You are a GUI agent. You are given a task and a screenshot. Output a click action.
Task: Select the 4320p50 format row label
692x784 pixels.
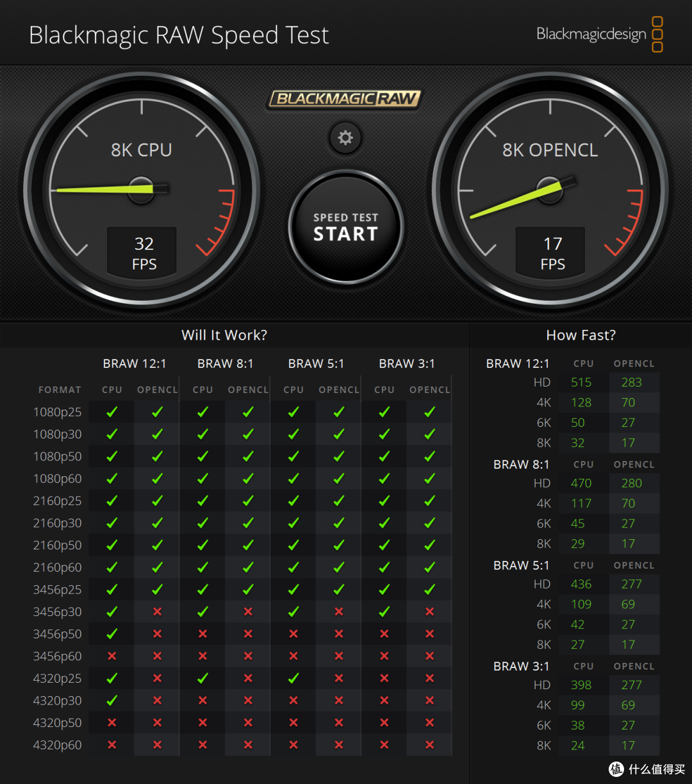coord(58,723)
